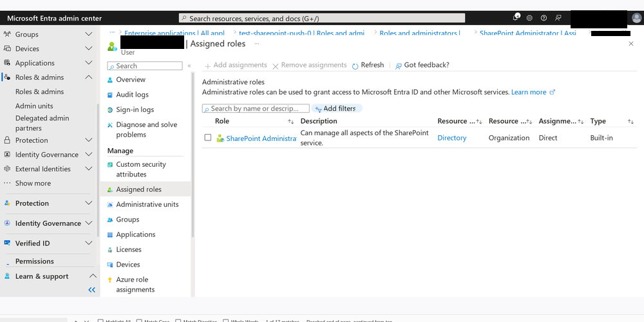
Task: Collapse the left navigation with double-chevron icon
Action: click(x=91, y=290)
